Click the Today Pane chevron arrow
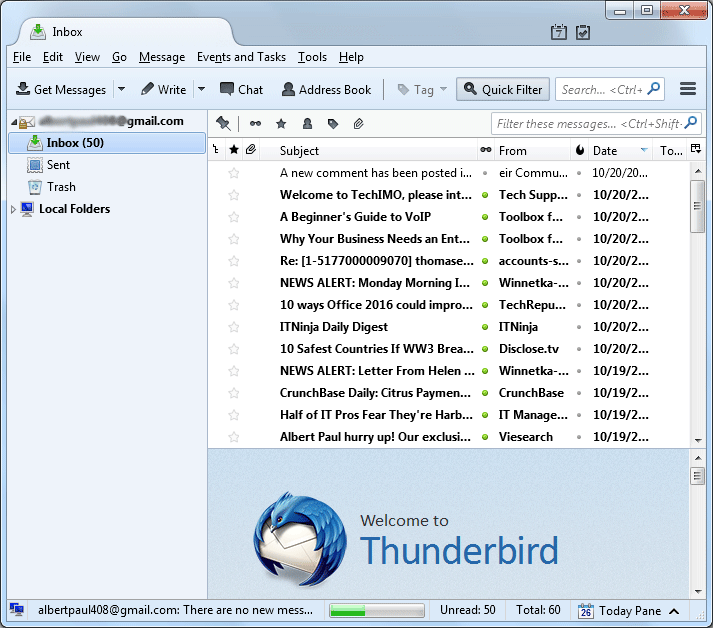Viewport: 713px width, 628px height. pos(674,611)
